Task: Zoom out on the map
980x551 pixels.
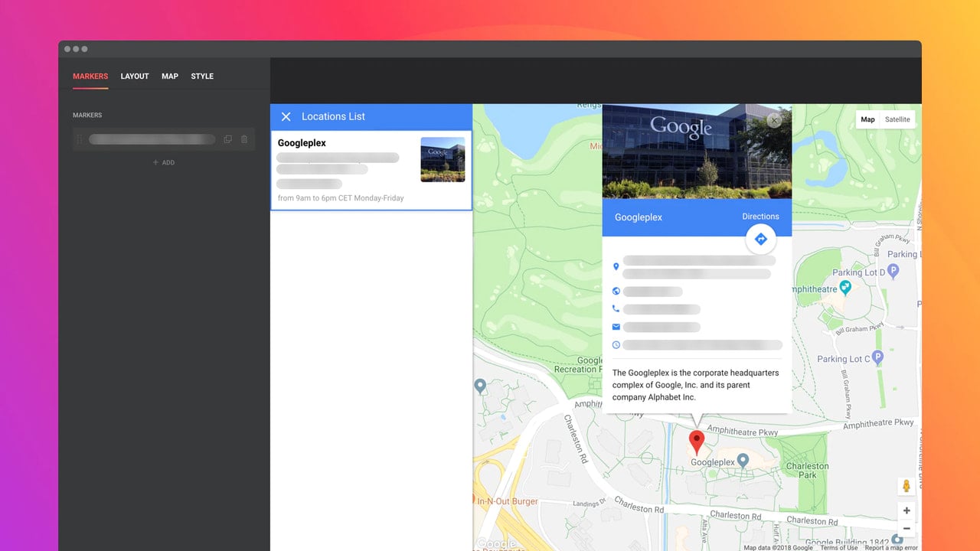Action: [906, 528]
